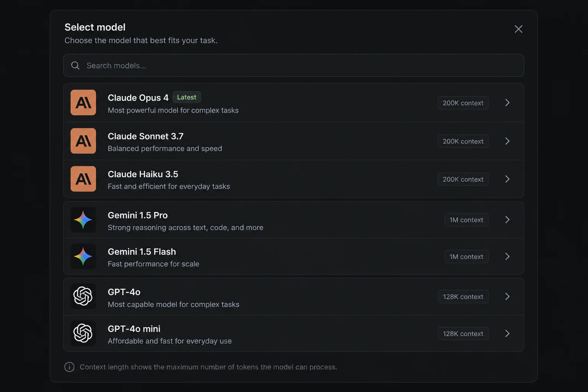Click the chevron in the 'Most capable model' row

[x=507, y=296]
